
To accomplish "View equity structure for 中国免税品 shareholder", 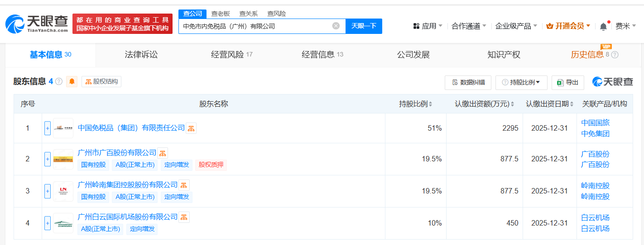I will [x=191, y=128].
